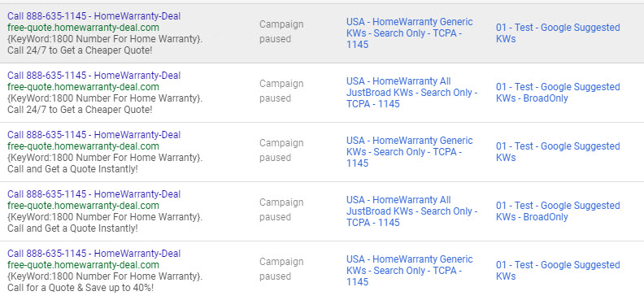Screen dimensions: 644x300
Task: Open Generic KWs campaign link in first row
Action: (x=410, y=33)
